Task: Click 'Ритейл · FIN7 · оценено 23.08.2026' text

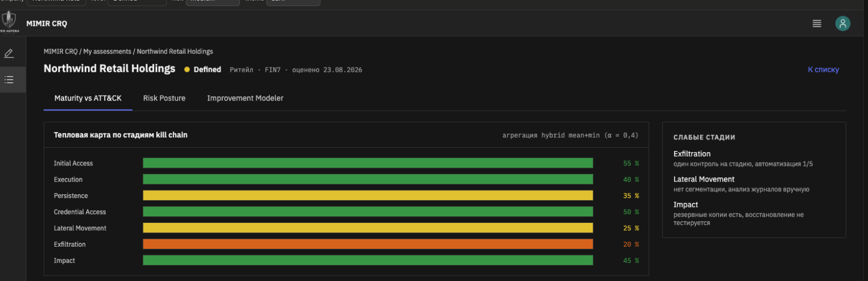Action: coord(296,70)
